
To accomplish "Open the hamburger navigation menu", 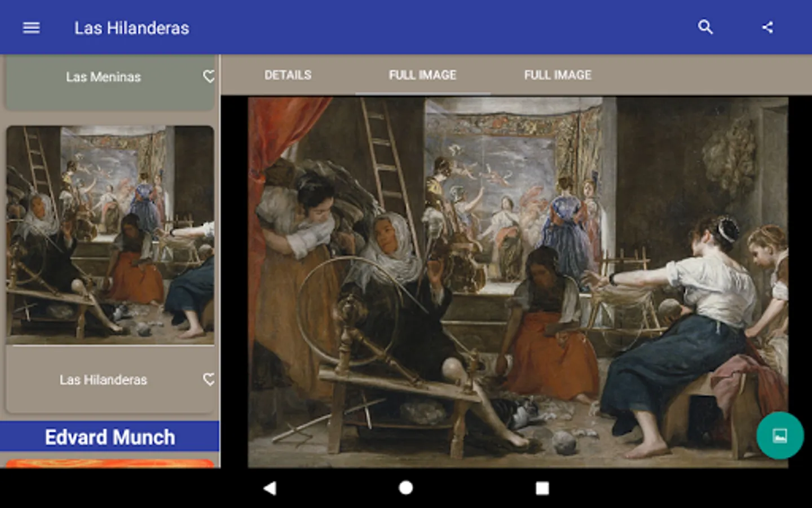I will click(31, 28).
